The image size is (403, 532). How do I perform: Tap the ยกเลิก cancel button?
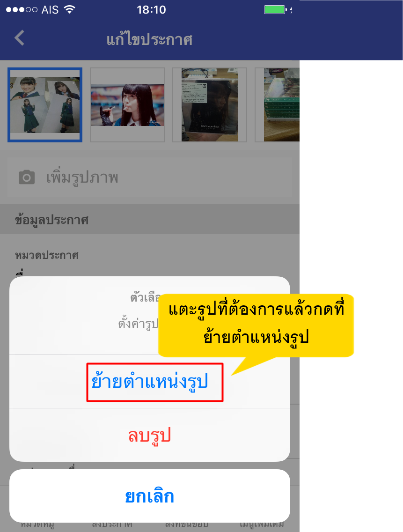coord(150,496)
